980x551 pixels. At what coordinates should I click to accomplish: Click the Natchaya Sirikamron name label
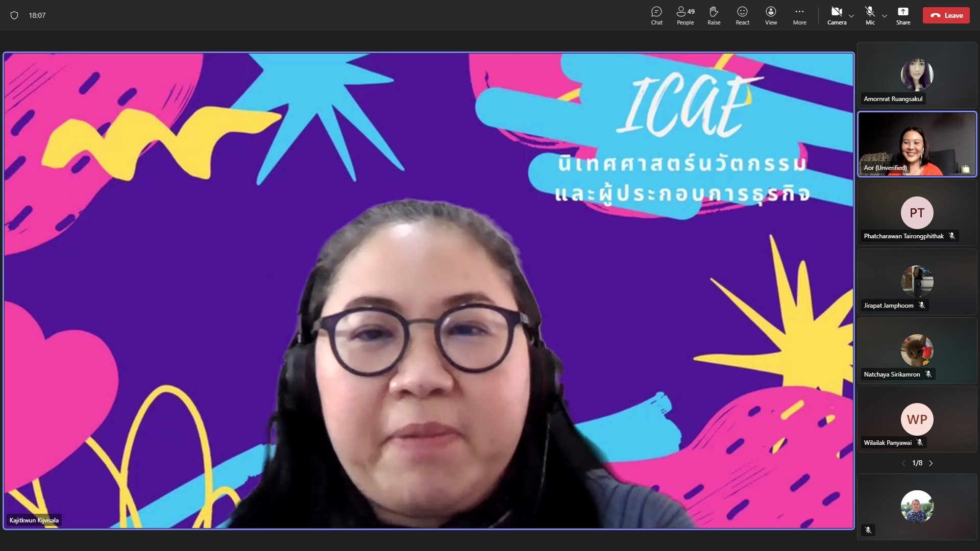click(x=892, y=374)
